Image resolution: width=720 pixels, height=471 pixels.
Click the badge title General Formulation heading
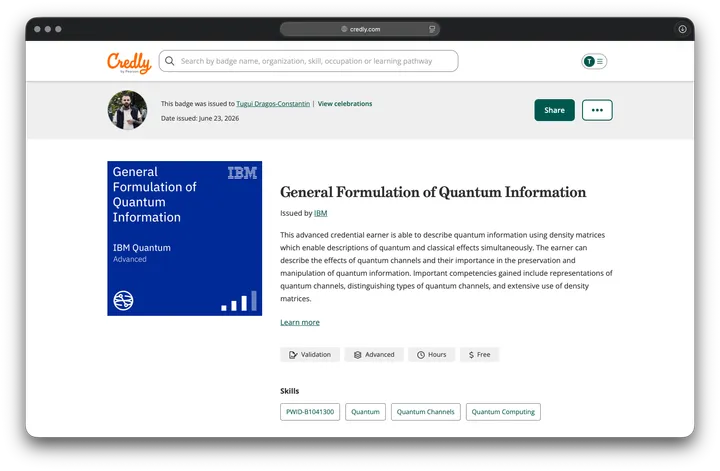[x=433, y=192]
